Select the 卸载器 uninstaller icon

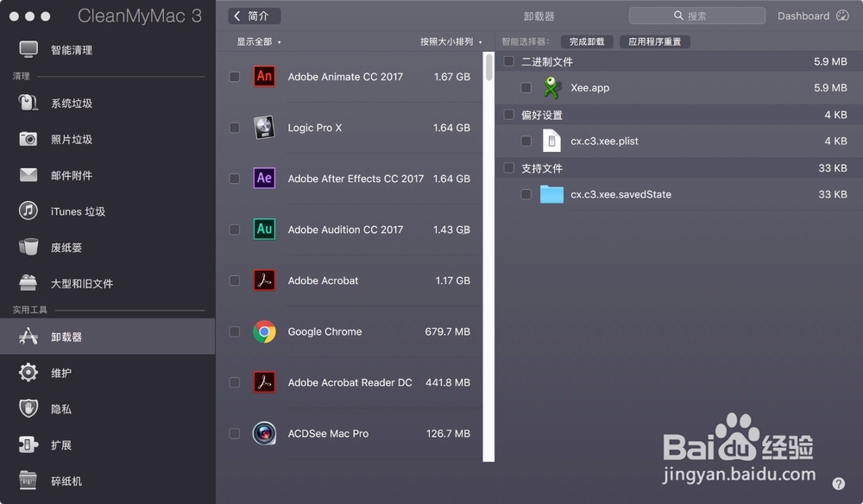[28, 337]
